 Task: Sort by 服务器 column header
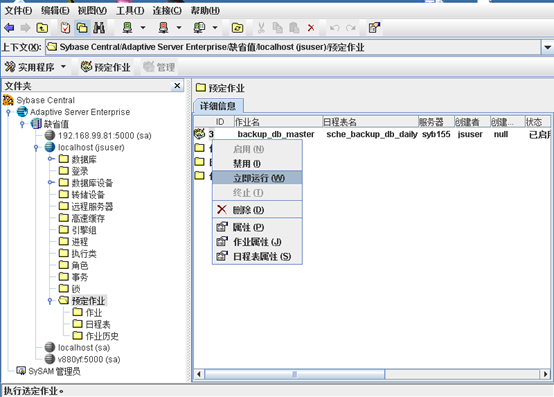click(436, 122)
